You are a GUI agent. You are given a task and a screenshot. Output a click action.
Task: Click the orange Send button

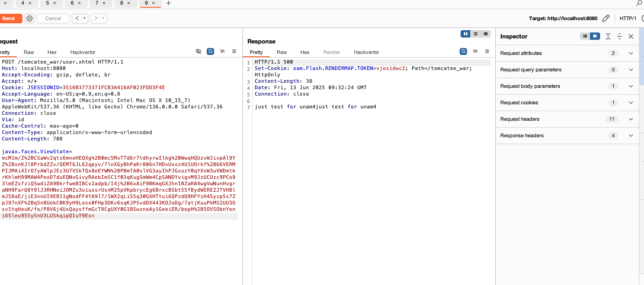click(8, 18)
